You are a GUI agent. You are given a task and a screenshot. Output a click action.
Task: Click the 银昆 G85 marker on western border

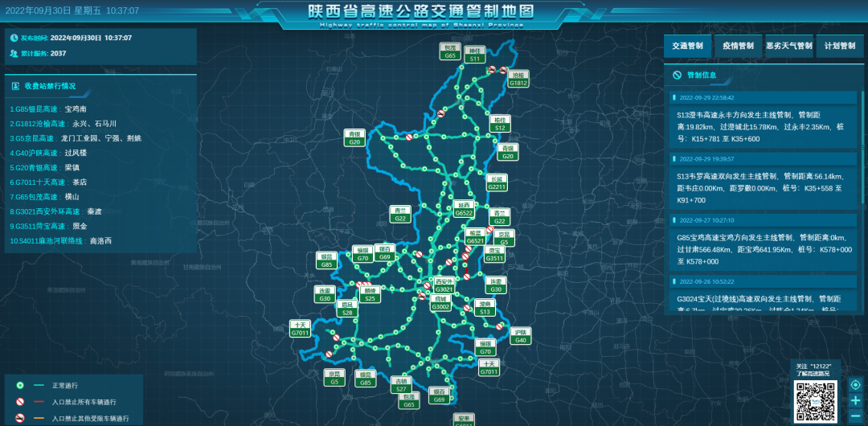click(x=326, y=260)
